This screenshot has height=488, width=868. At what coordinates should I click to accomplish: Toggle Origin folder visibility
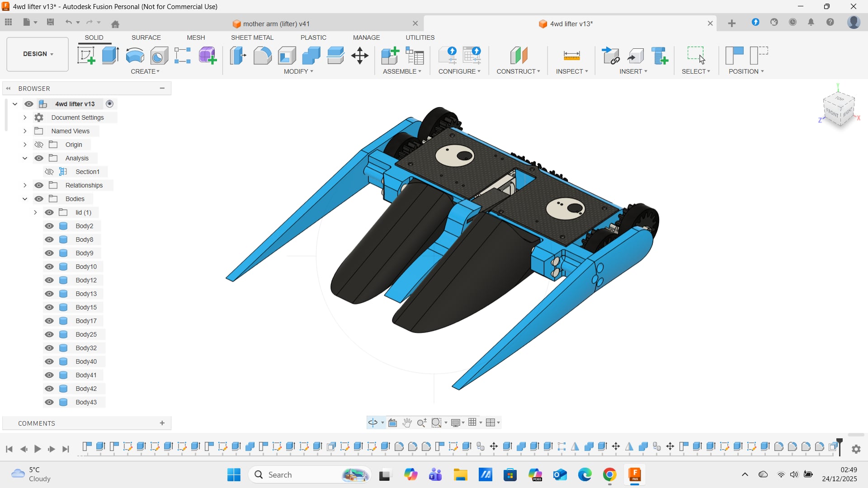click(x=39, y=145)
